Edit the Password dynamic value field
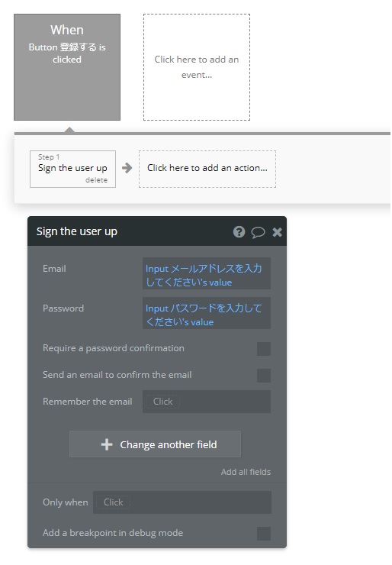Image resolution: width=392 pixels, height=565 pixels. coord(206,313)
